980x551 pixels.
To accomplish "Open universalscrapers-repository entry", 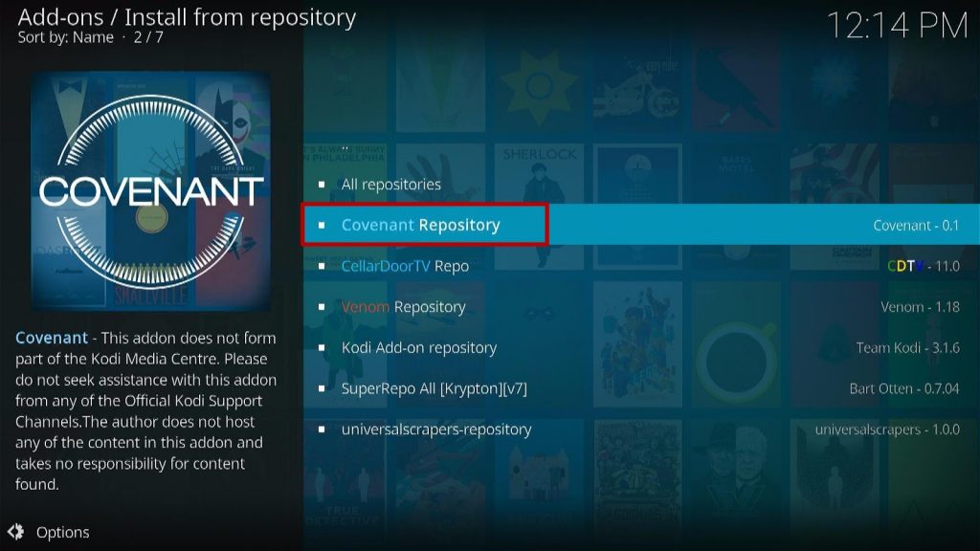I will point(641,430).
